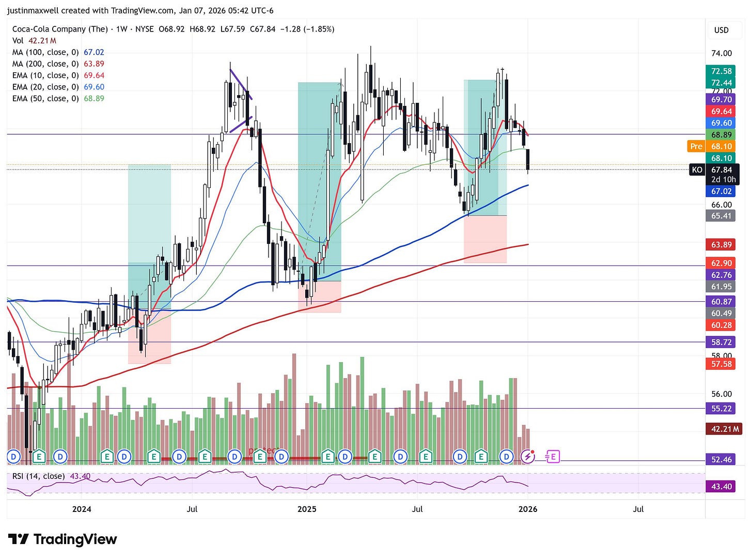
Task: Click the NYSE exchange label
Action: click(145, 29)
